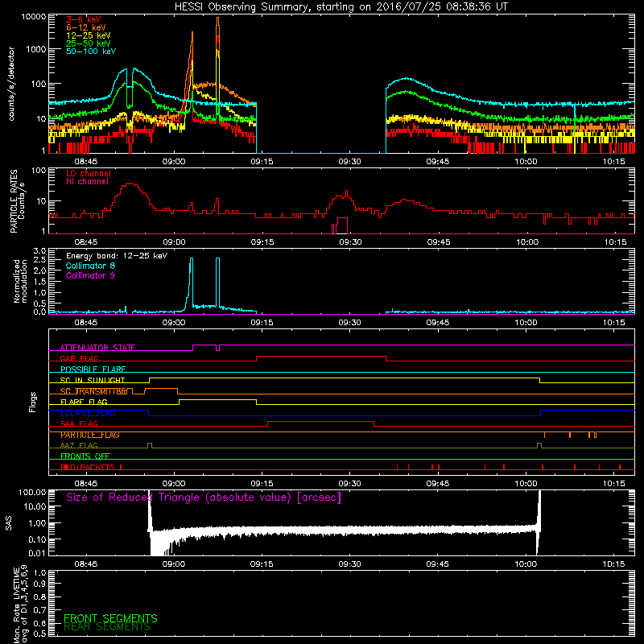Click the 10:15 tick under particle rates plot
This screenshot has height=644, width=644.
point(615,242)
